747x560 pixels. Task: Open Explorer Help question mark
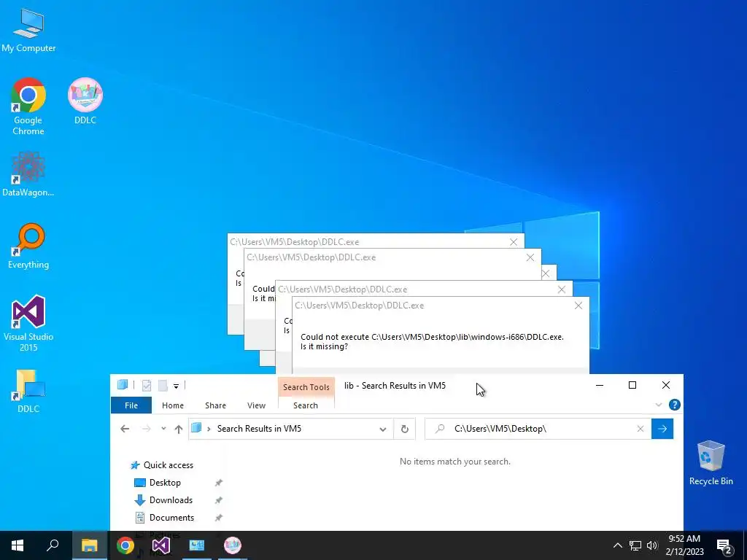[674, 405]
